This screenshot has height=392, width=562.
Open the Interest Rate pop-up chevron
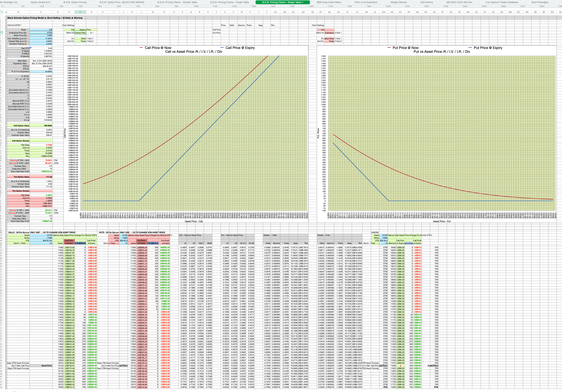(88, 33)
